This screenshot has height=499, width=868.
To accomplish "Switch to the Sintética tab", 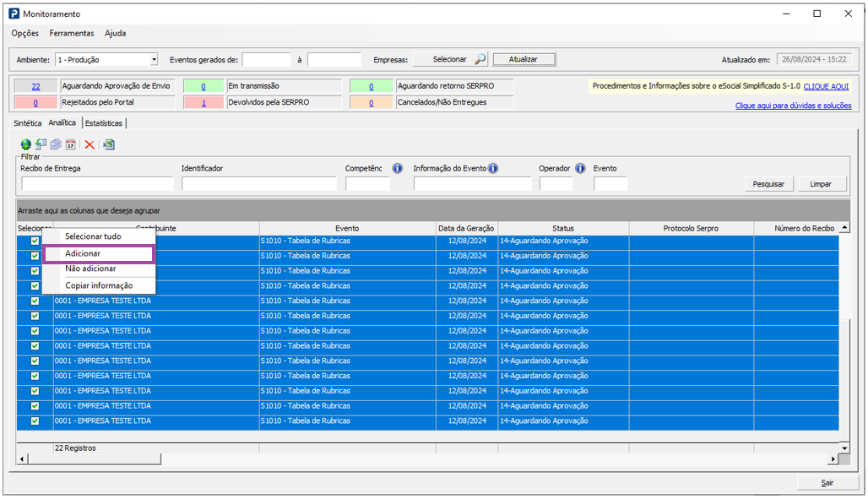I will pos(27,123).
